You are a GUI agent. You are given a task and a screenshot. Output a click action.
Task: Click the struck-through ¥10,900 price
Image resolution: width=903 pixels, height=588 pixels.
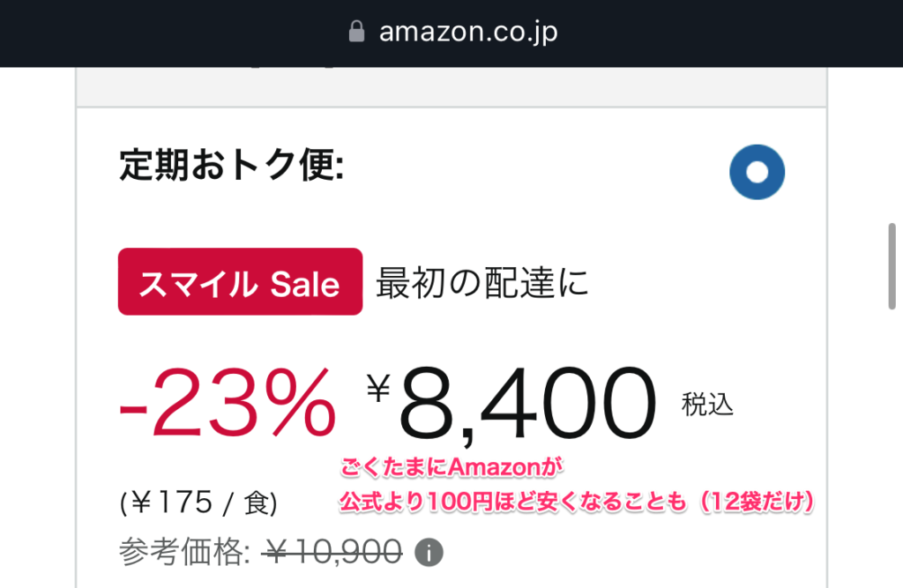point(333,553)
